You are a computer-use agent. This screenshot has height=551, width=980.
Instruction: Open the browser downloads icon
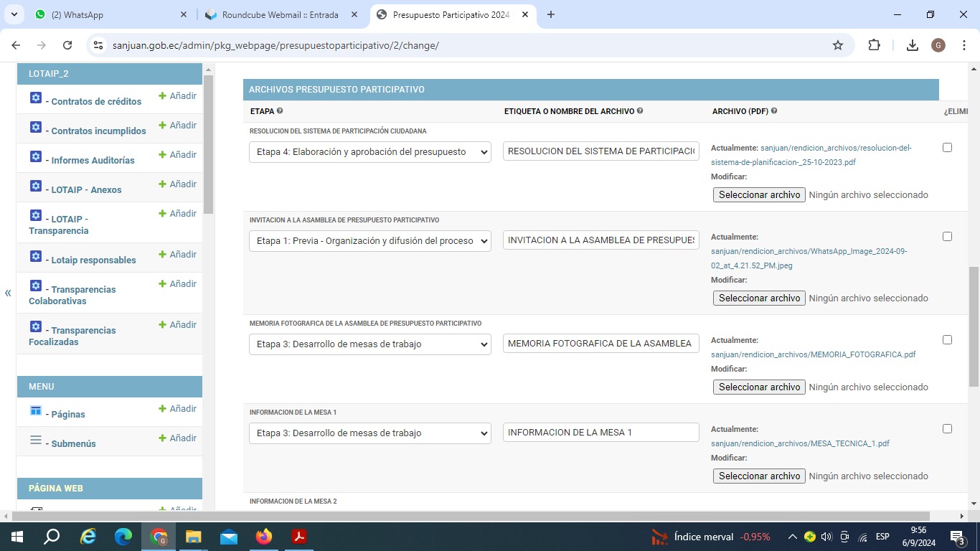click(x=912, y=45)
